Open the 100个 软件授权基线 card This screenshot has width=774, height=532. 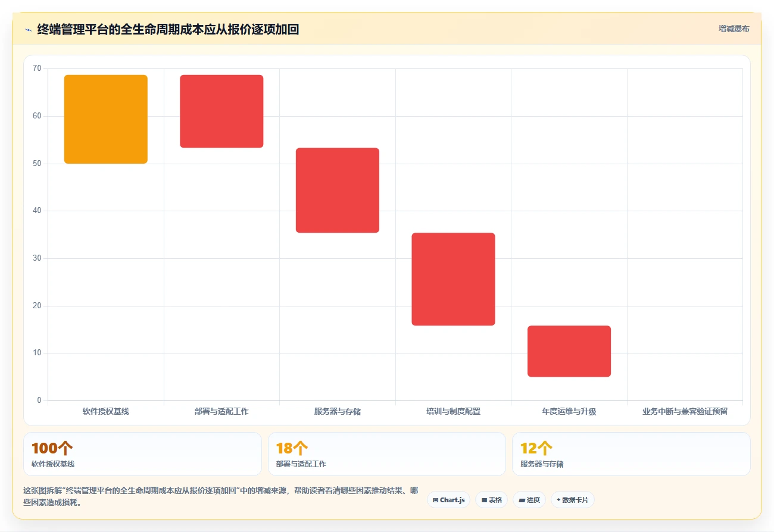point(142,454)
